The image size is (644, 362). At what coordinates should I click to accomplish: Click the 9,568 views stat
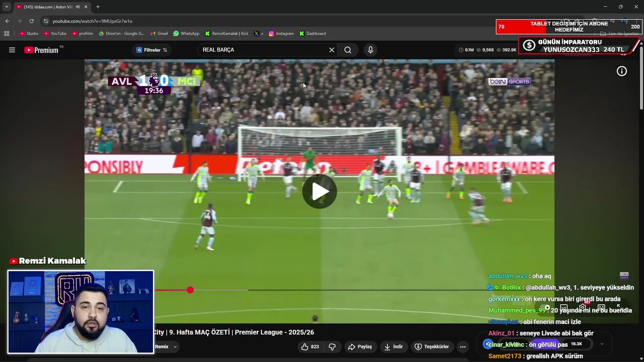pos(485,50)
